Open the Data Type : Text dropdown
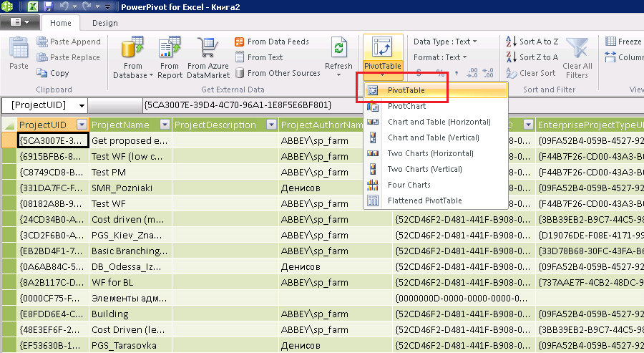Image resolution: width=644 pixels, height=353 pixels. coord(445,42)
